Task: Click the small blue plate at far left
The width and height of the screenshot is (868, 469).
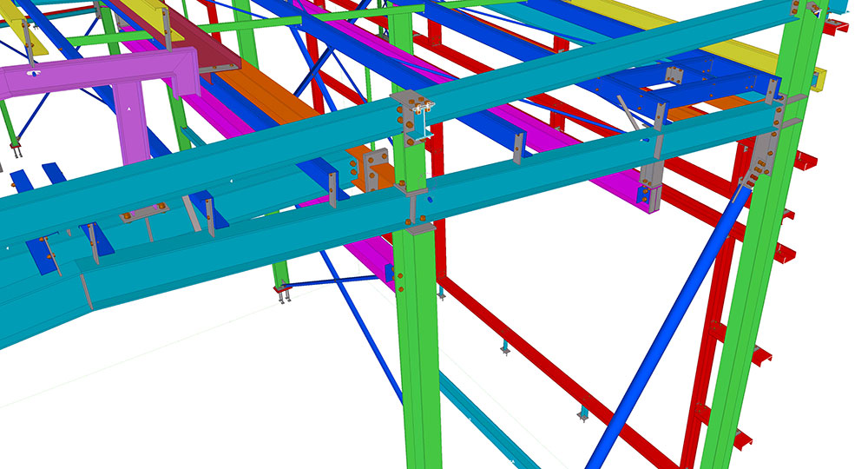Action: [39, 250]
